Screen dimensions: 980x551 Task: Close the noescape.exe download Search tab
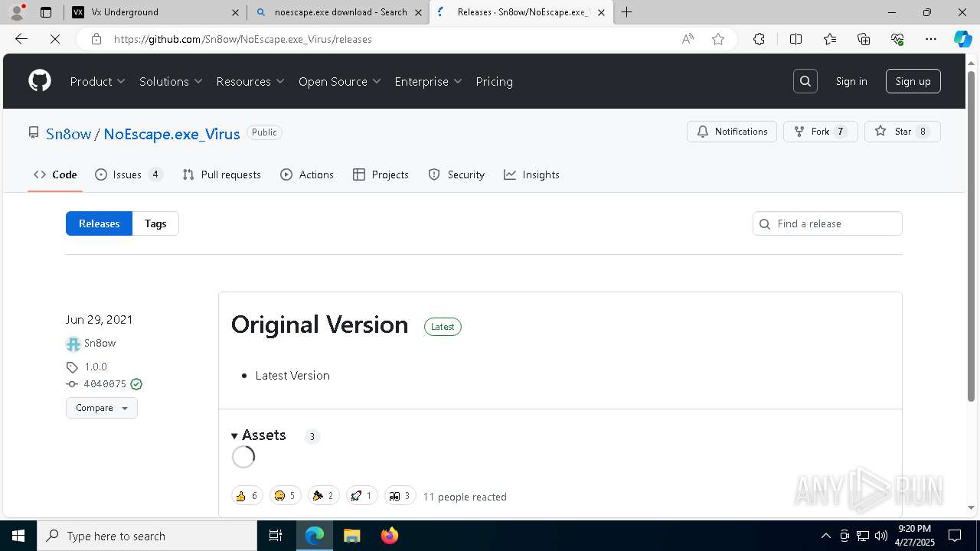point(418,12)
